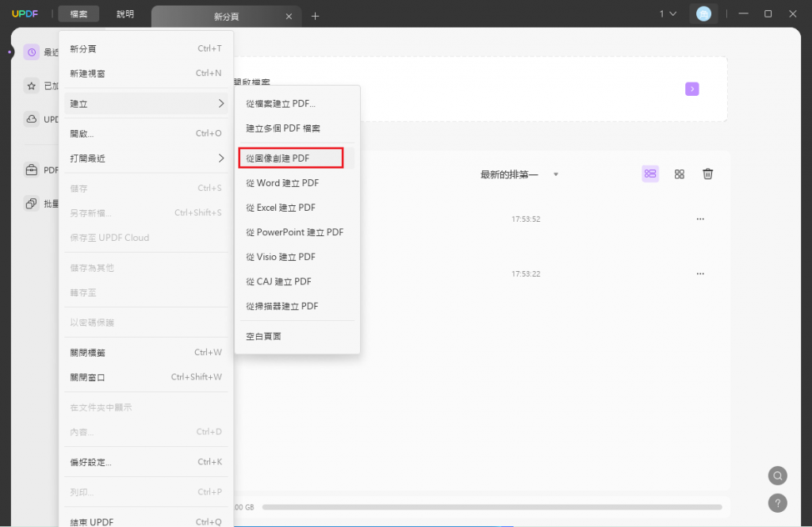Select 從檔案建立 PDF... submenu item
The height and width of the screenshot is (527, 812).
pyautogui.click(x=297, y=104)
